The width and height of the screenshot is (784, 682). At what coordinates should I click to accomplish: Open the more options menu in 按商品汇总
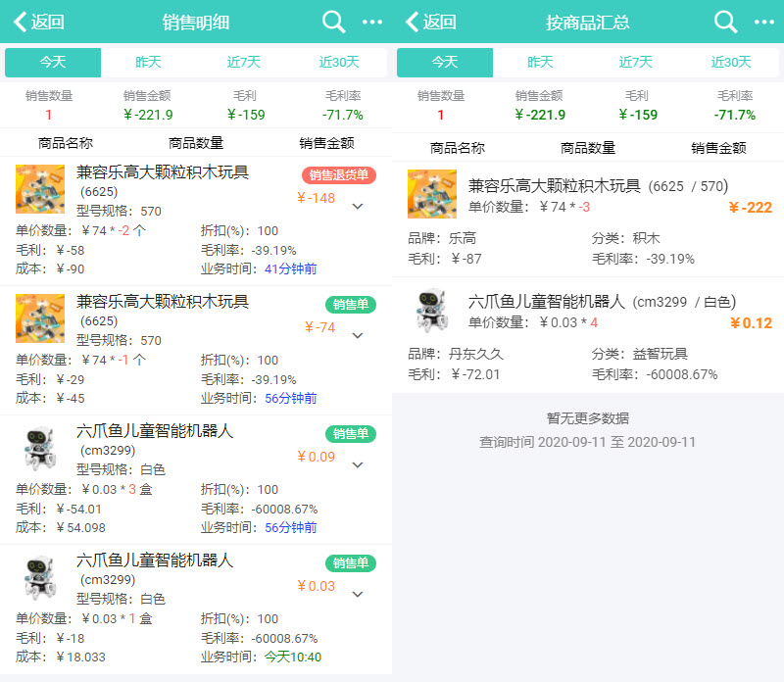764,22
